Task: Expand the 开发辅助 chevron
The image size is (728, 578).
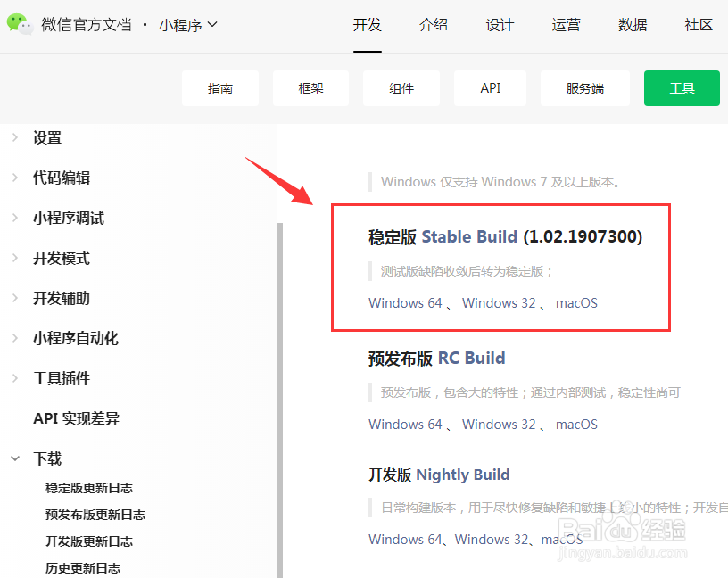Action: [x=15, y=298]
